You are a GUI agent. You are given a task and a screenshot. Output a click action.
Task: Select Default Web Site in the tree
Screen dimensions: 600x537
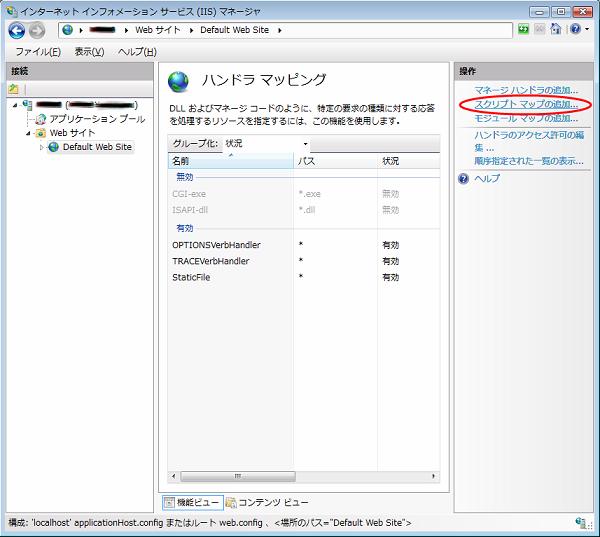tap(97, 147)
